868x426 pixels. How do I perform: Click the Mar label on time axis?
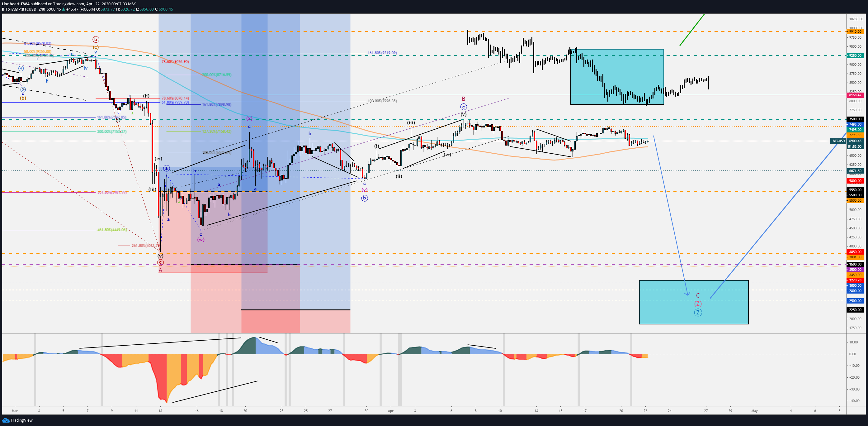click(x=15, y=411)
